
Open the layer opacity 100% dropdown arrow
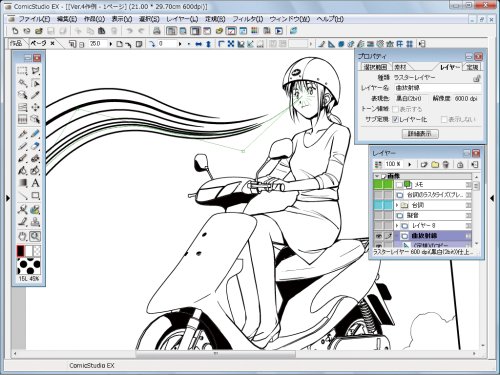pos(410,164)
